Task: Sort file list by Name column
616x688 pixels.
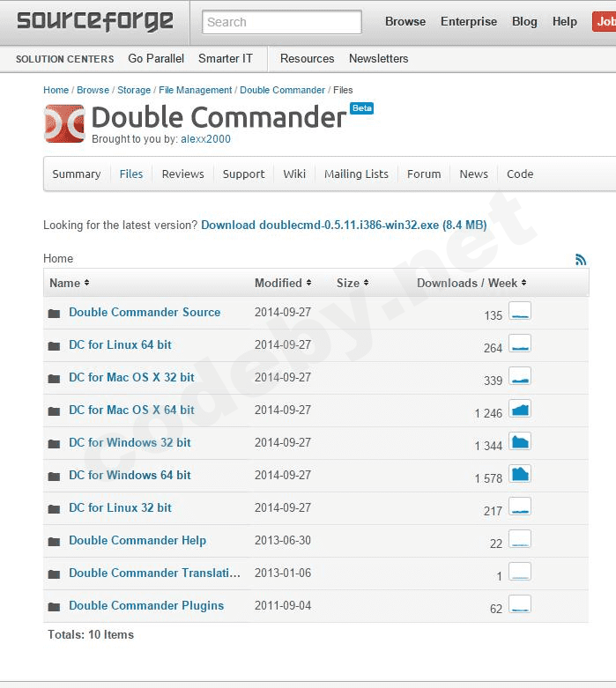Action: 70,283
